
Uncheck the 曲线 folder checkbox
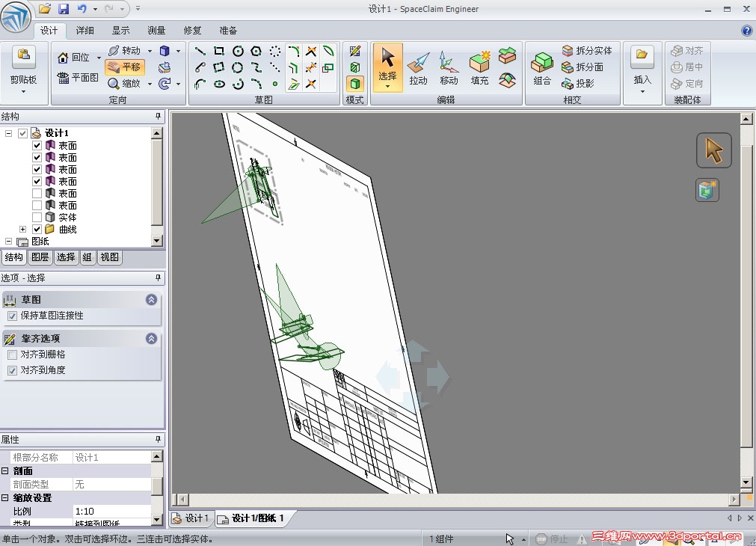(37, 229)
